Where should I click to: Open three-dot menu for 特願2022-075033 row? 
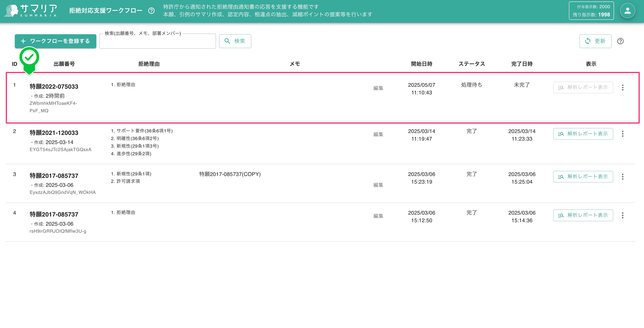click(623, 87)
